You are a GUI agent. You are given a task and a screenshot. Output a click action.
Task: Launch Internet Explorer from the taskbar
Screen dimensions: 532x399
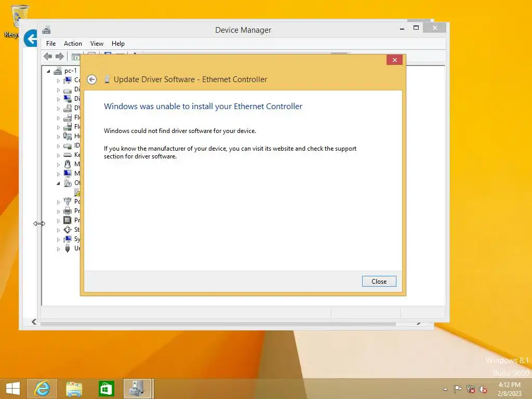click(43, 389)
